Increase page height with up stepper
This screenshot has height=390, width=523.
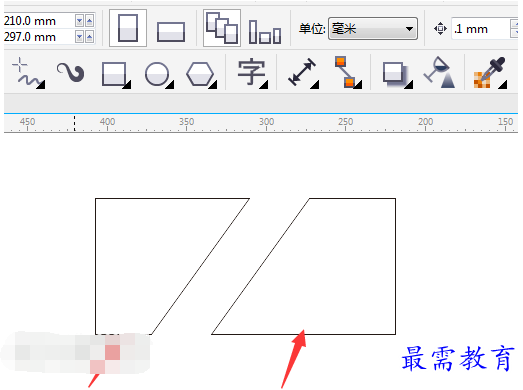click(89, 37)
